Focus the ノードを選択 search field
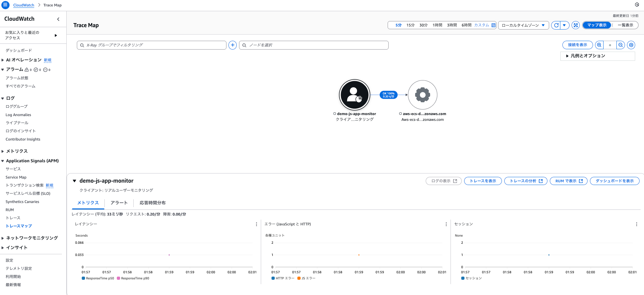The width and height of the screenshot is (644, 295). pyautogui.click(x=314, y=45)
